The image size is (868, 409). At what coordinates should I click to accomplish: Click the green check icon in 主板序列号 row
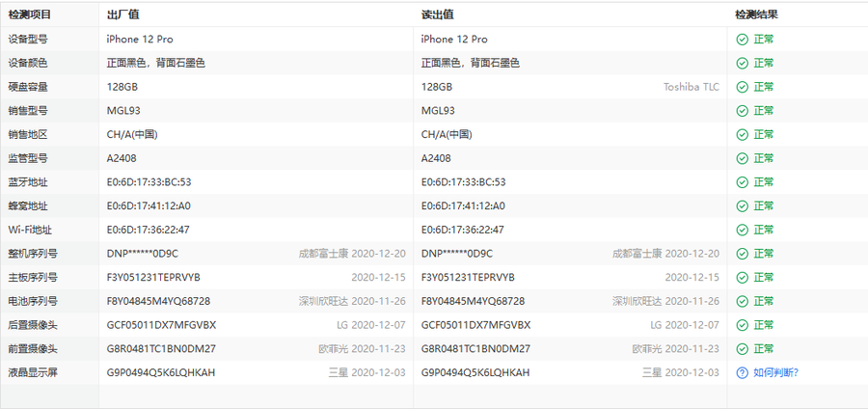(x=742, y=277)
